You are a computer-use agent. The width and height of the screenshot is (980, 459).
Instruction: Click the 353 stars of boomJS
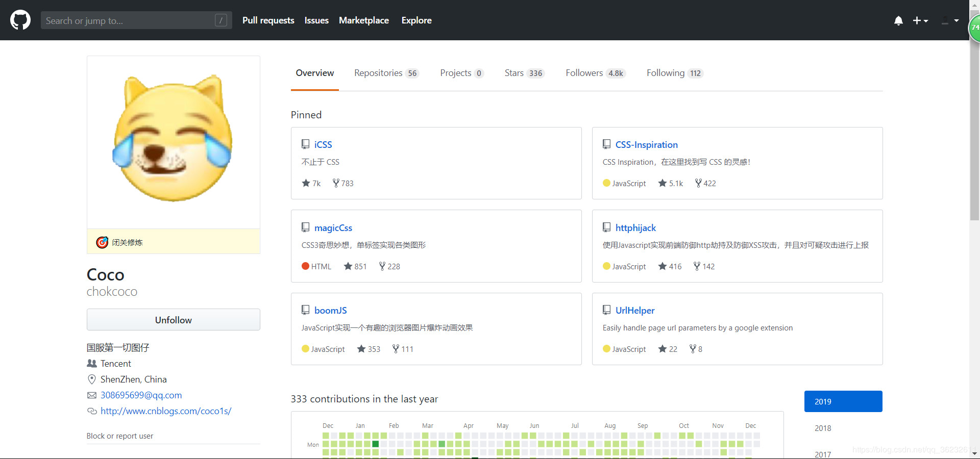pyautogui.click(x=369, y=349)
